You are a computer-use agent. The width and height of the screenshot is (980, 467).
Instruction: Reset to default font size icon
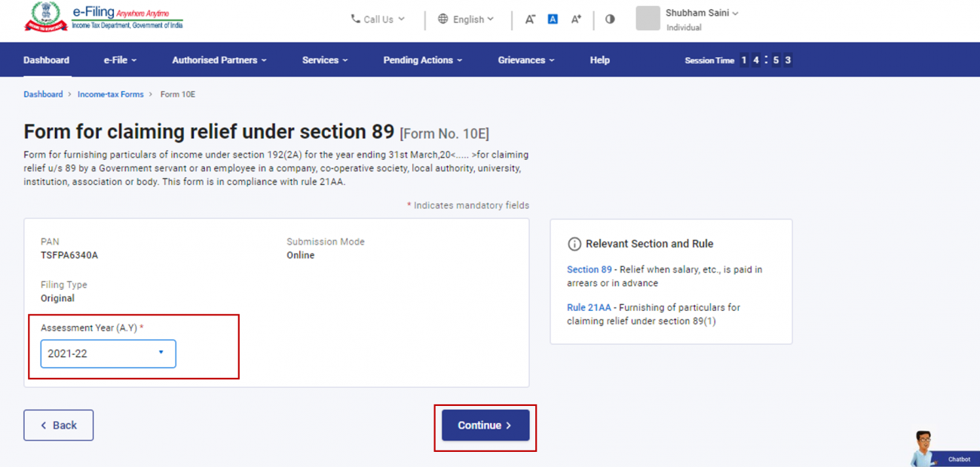(x=553, y=20)
